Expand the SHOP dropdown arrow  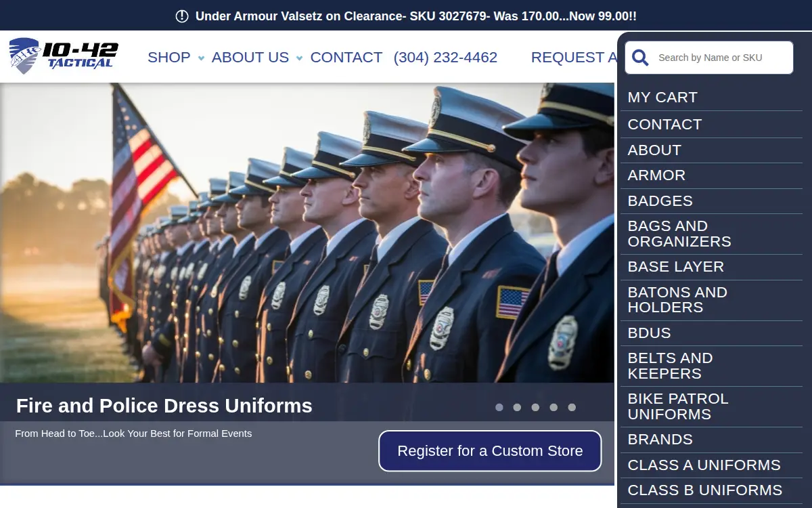click(x=201, y=58)
